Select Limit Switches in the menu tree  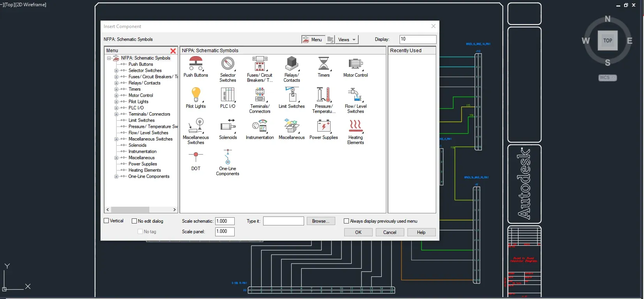point(142,120)
